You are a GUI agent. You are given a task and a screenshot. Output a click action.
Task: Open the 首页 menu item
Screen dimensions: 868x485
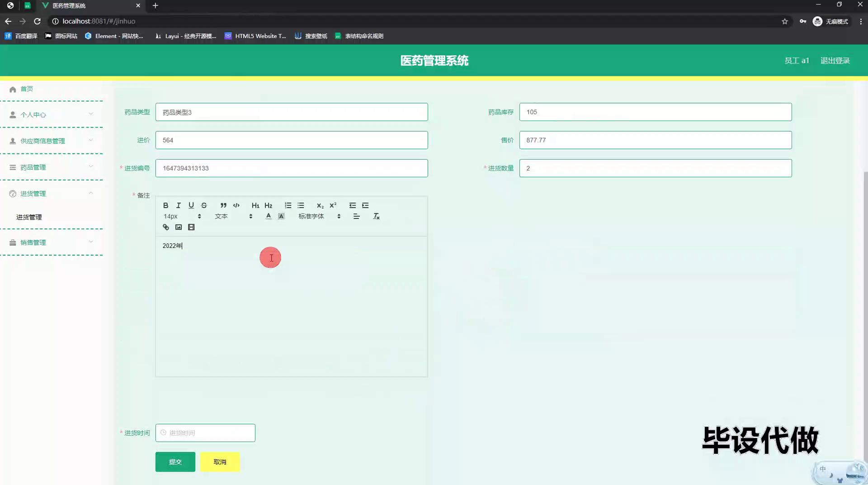coord(27,89)
